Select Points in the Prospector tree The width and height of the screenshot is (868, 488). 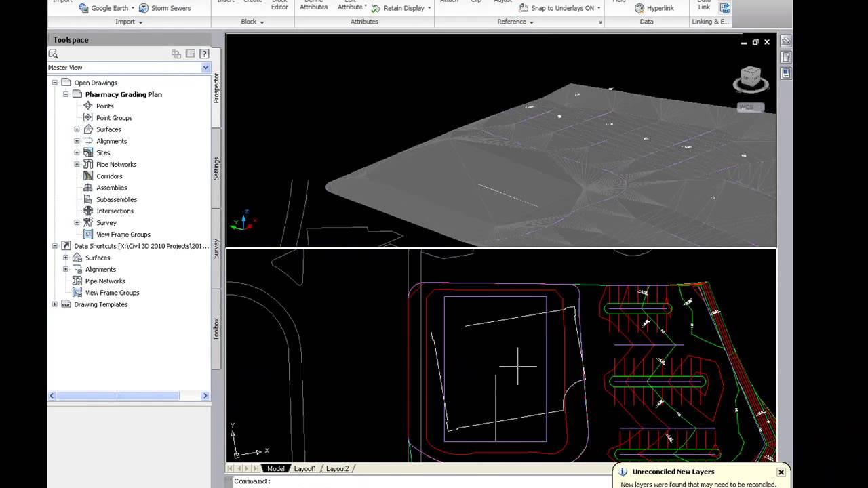click(x=104, y=106)
